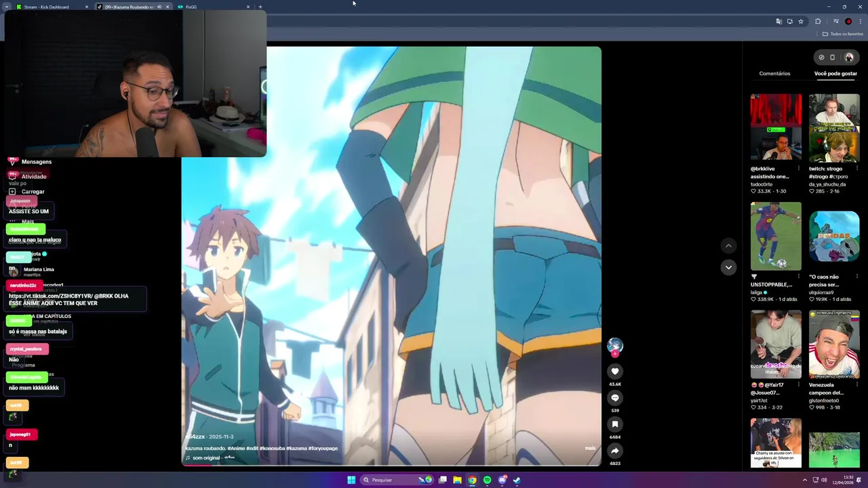Go to the previous video using up arrow
The width and height of the screenshot is (868, 488).
pyautogui.click(x=728, y=245)
